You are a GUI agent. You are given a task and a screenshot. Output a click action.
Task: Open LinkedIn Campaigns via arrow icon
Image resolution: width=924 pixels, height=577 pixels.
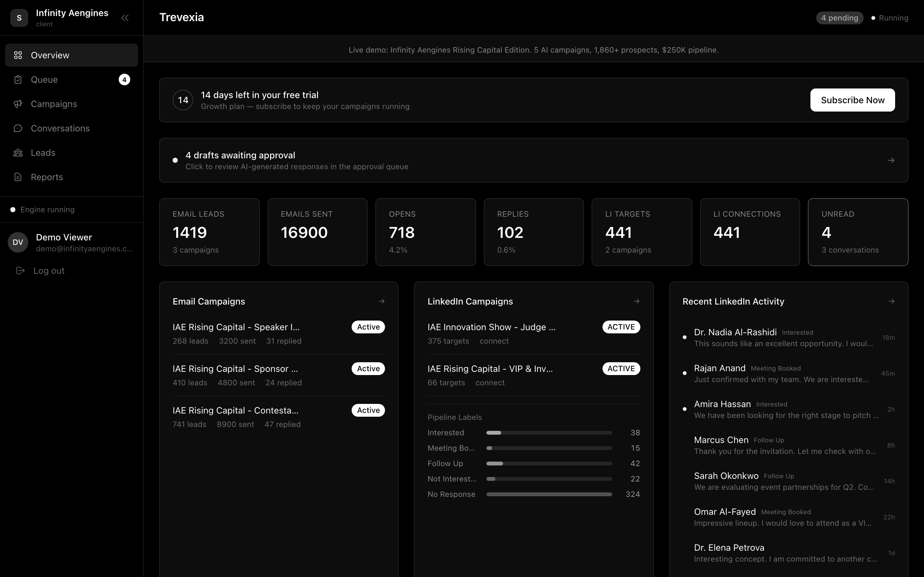click(637, 301)
